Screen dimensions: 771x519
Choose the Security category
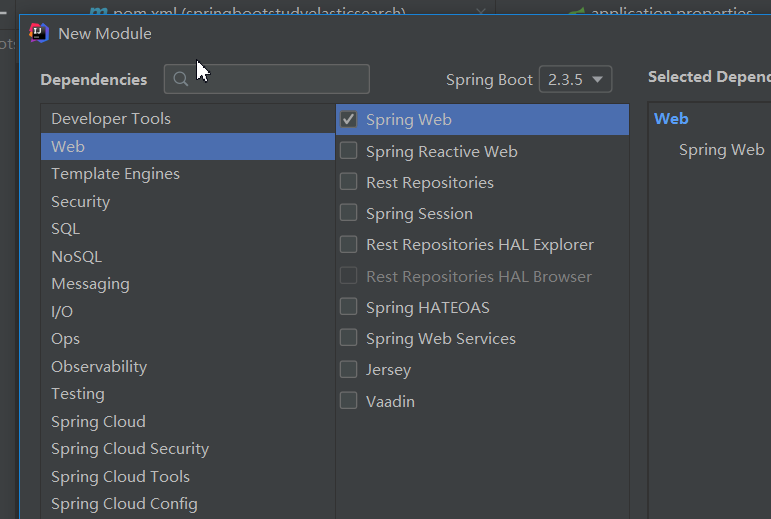coord(188,202)
